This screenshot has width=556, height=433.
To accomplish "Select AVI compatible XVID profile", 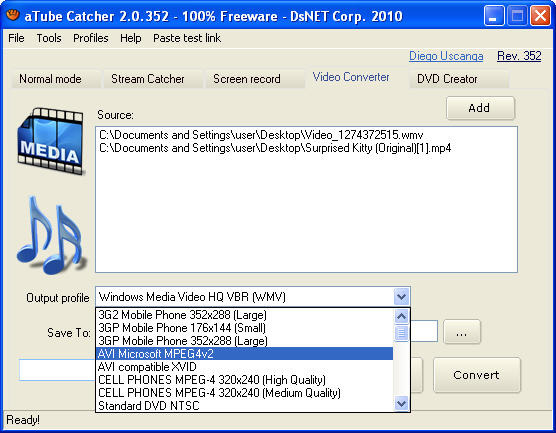I will [x=244, y=367].
